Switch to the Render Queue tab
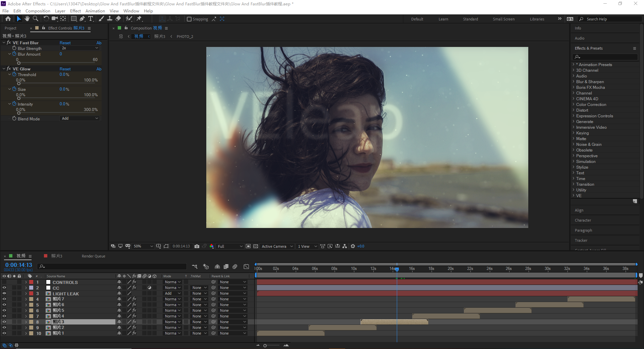Screen dimensions: 644x349 click(x=93, y=256)
